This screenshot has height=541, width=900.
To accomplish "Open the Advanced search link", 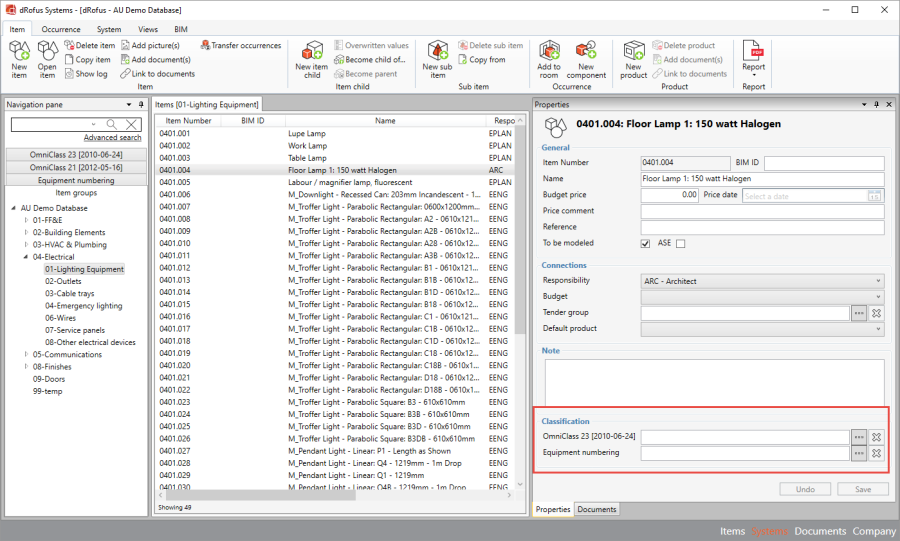I will tap(112, 138).
